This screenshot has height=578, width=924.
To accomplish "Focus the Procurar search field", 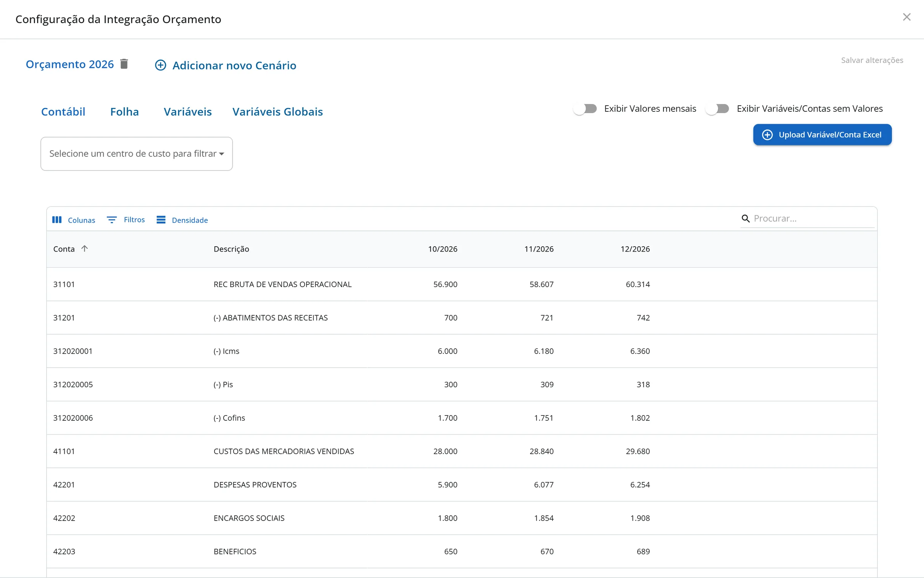I will click(x=813, y=218).
